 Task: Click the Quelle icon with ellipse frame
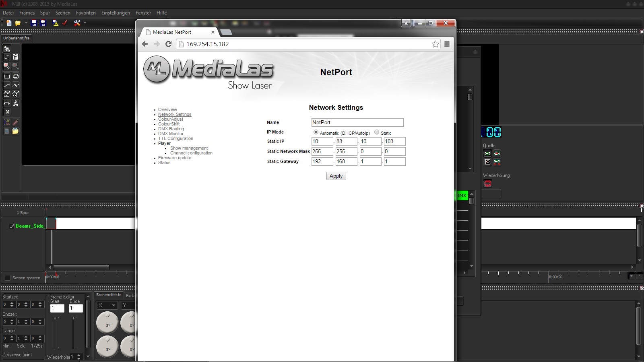click(x=487, y=162)
